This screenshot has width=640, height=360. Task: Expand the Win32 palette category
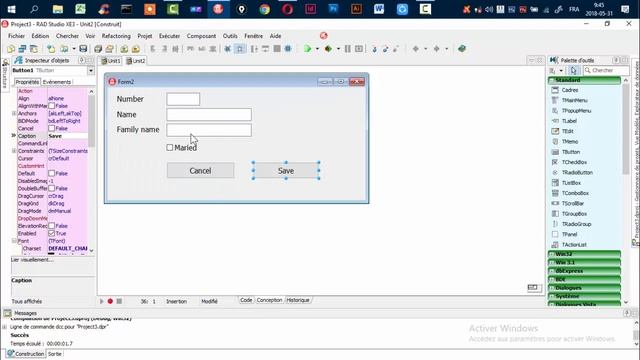552,254
